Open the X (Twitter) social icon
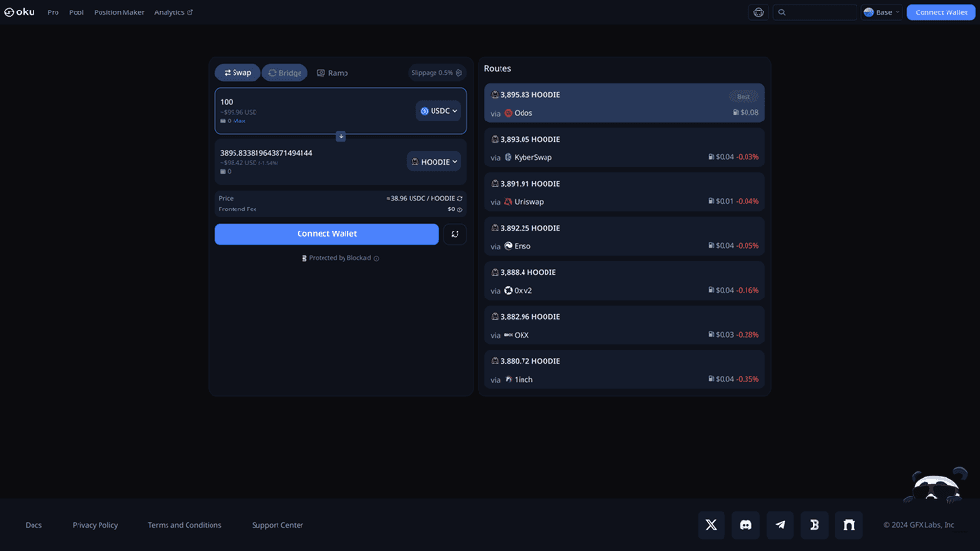The width and height of the screenshot is (980, 551). (711, 525)
